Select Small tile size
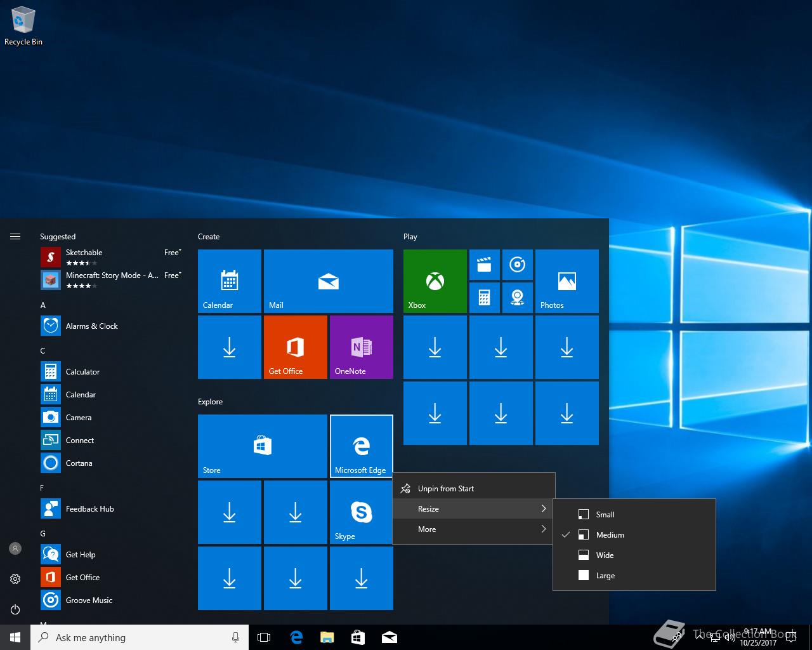Viewport: 812px width, 650px height. (634, 515)
